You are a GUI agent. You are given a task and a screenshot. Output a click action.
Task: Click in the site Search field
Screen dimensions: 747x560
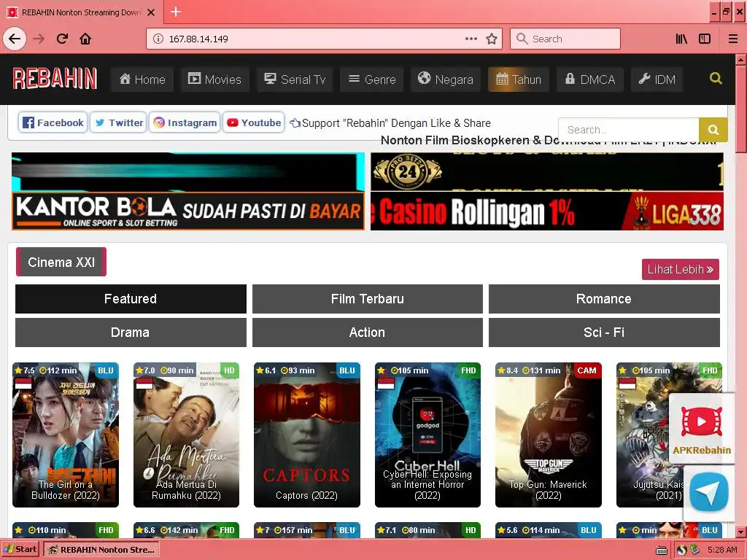(x=628, y=130)
